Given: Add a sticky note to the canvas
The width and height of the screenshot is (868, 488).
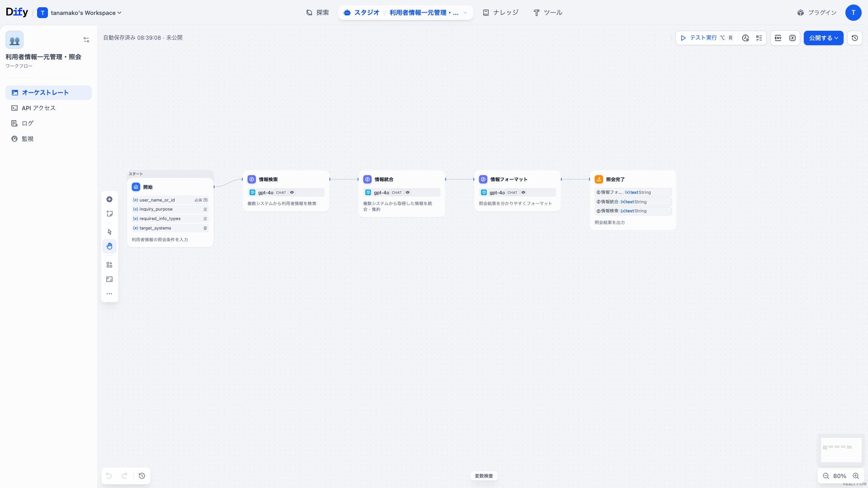Looking at the screenshot, I should (x=109, y=214).
